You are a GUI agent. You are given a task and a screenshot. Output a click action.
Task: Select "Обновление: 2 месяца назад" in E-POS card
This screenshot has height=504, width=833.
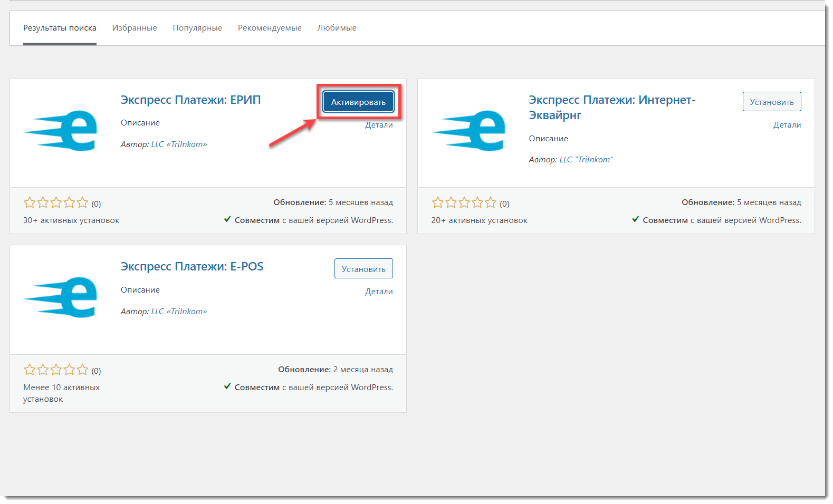pos(336,370)
